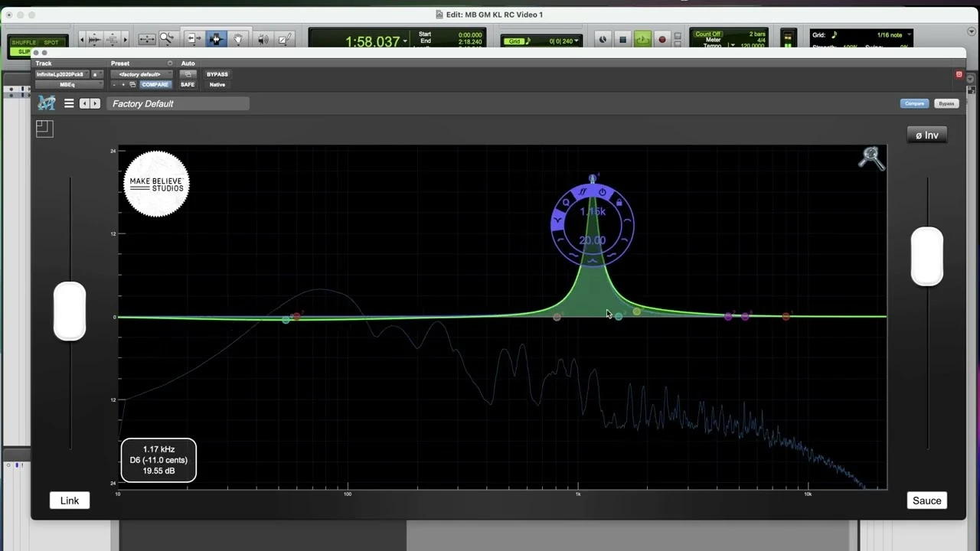
Task: Toggle the Pro Tools BYPASS button
Action: (x=217, y=74)
